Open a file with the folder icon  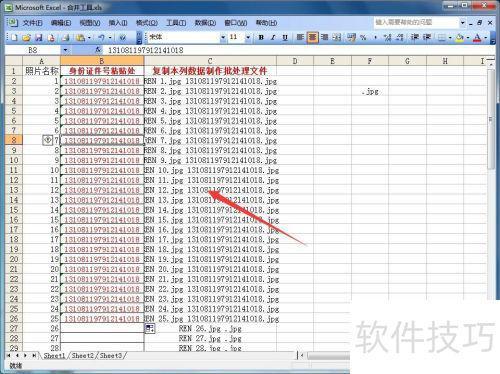click(x=26, y=37)
